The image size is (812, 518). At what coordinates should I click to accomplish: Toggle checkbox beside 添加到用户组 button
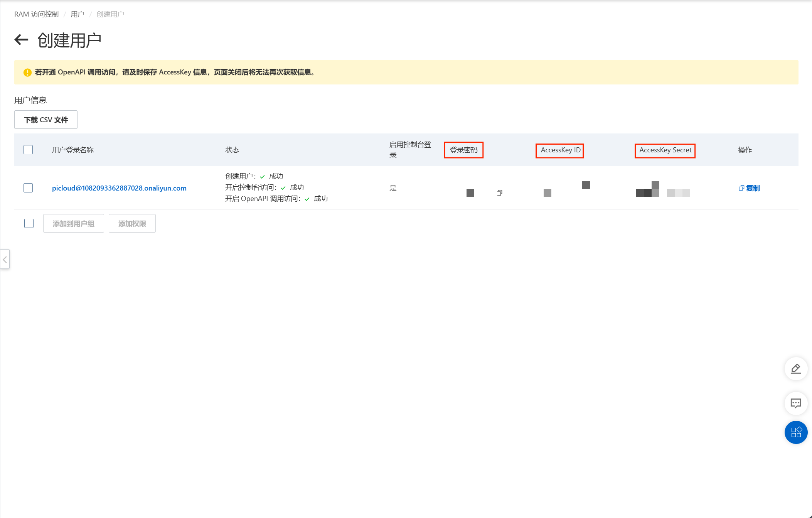tap(29, 223)
